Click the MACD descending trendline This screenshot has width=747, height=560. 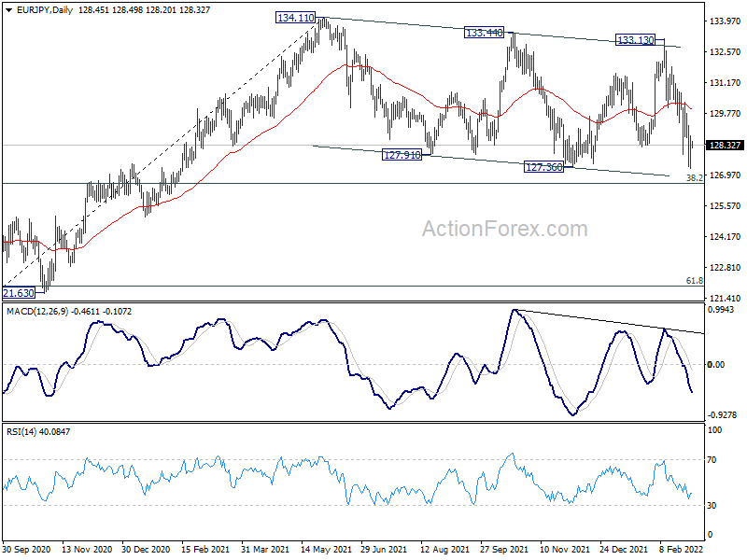click(610, 322)
